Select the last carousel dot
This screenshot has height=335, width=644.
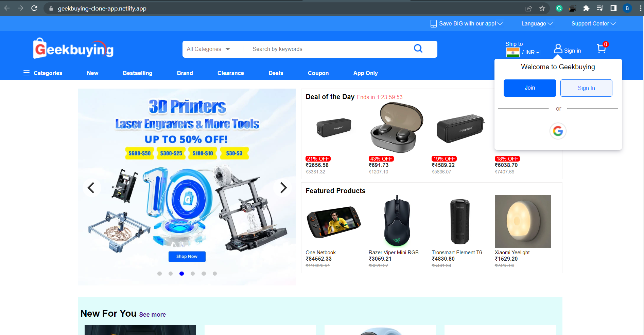[x=215, y=274]
